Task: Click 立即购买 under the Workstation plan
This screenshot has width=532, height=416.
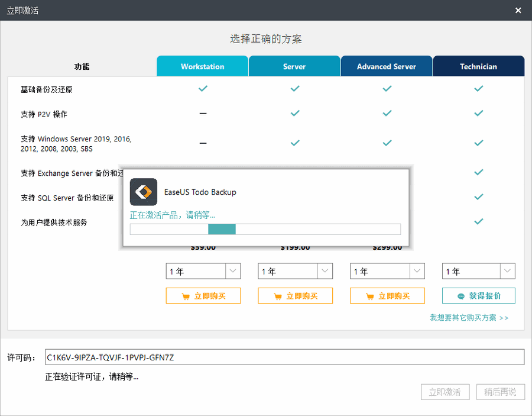Action: [x=203, y=296]
